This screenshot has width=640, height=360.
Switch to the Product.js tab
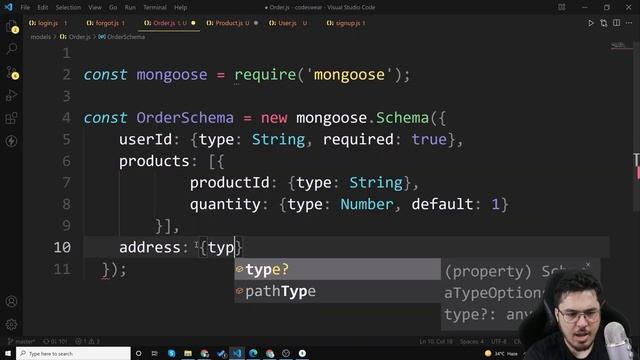[x=232, y=23]
